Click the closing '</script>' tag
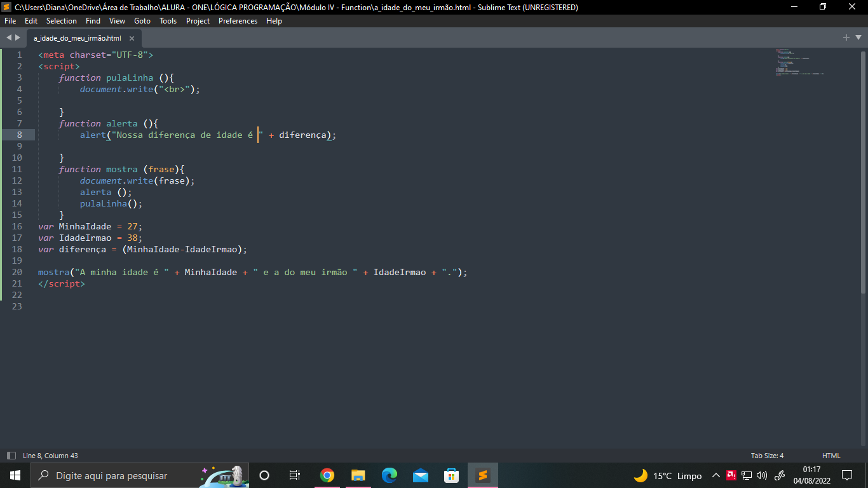Image resolution: width=868 pixels, height=488 pixels. pos(62,283)
